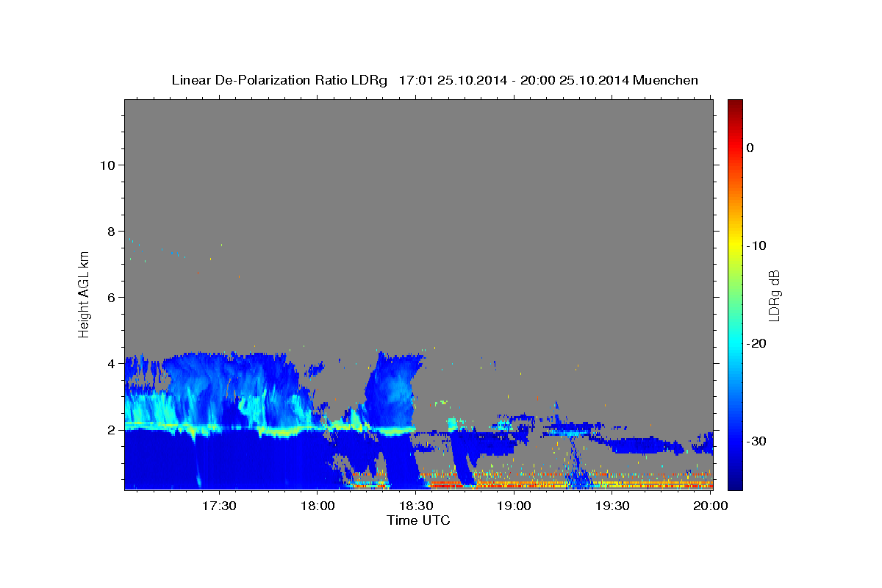
Task: Click the colorbar value 0 label
Action: click(750, 148)
